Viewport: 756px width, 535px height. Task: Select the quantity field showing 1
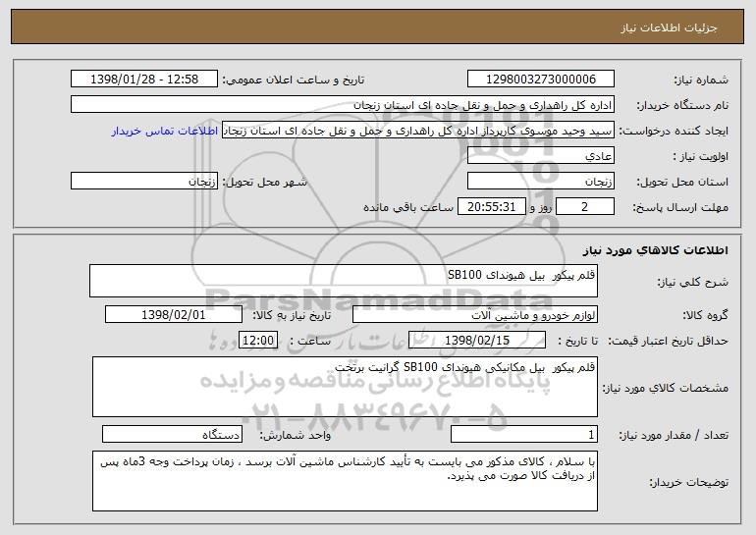(x=524, y=435)
